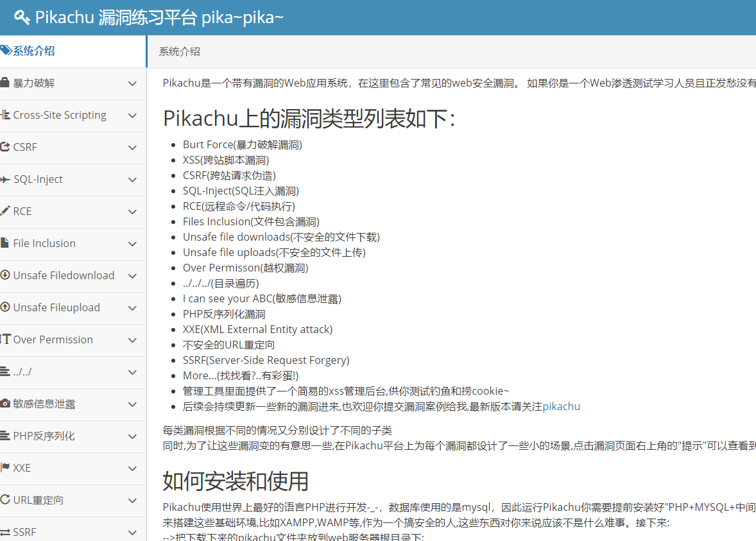The height and width of the screenshot is (541, 756).
Task: Click the icon beside Cross-Site Scripting
Action: [5, 115]
